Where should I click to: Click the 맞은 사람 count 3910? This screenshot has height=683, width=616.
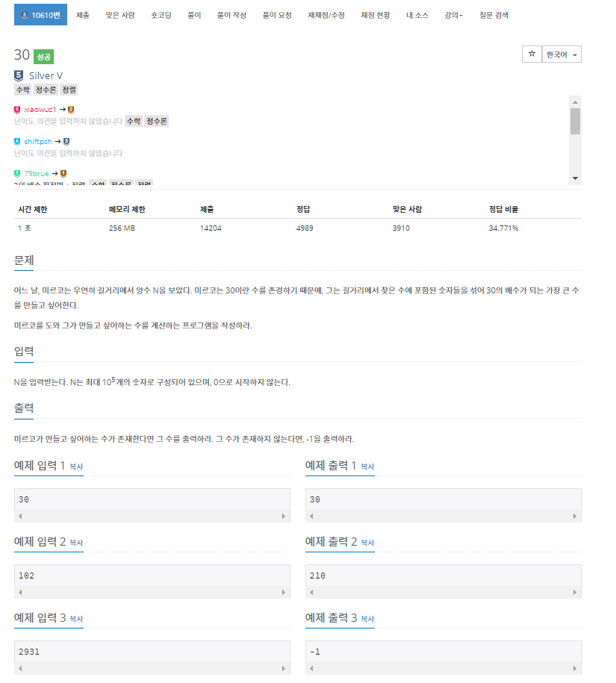click(x=401, y=228)
